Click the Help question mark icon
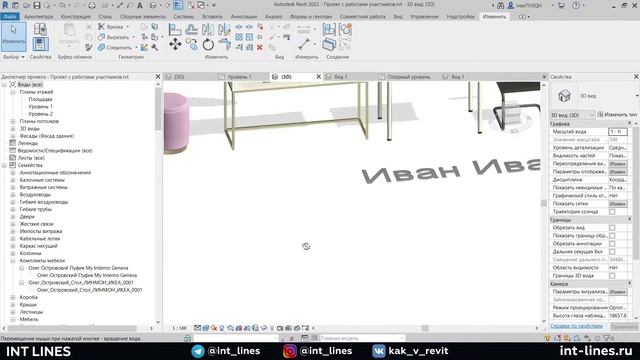Image resolution: width=640 pixels, height=360 pixels. click(576, 5)
